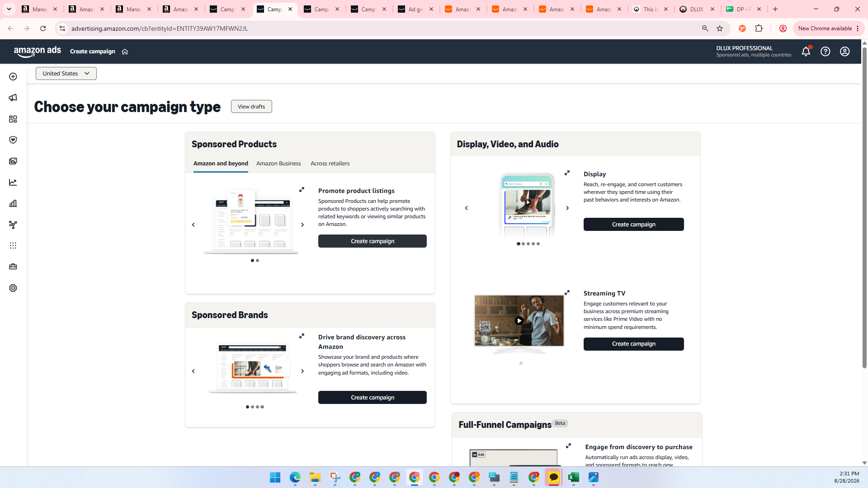868x488 pixels.
Task: Open Microsoft Edge from the taskbar
Action: (x=295, y=478)
